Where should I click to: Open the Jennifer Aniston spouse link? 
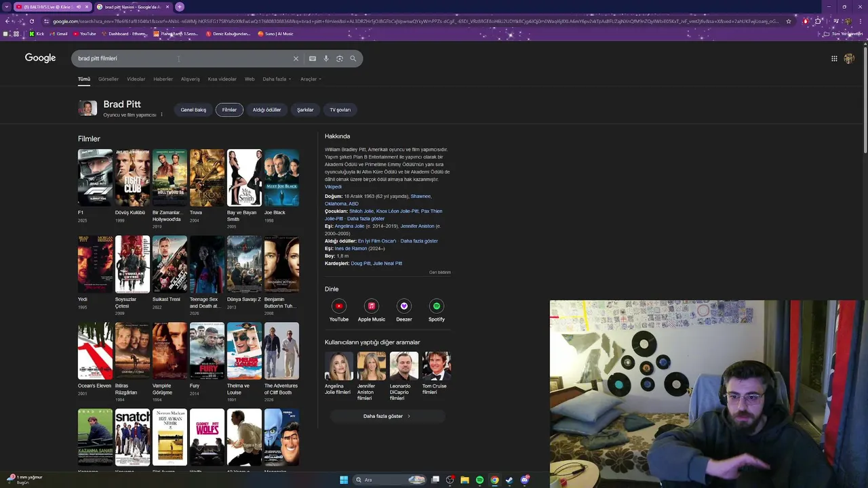(417, 226)
